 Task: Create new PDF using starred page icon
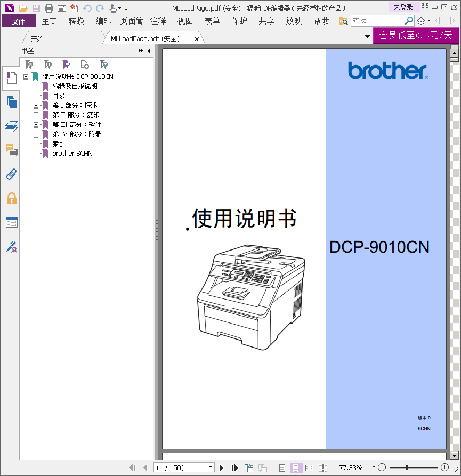pos(74,8)
